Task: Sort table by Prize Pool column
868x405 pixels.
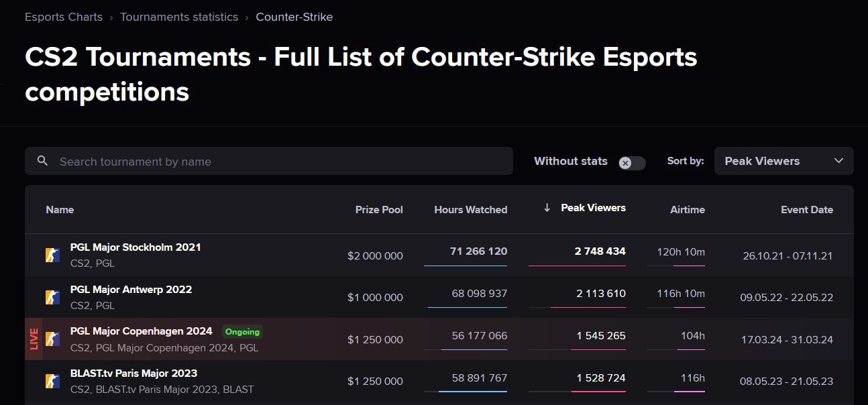Action: pos(379,210)
